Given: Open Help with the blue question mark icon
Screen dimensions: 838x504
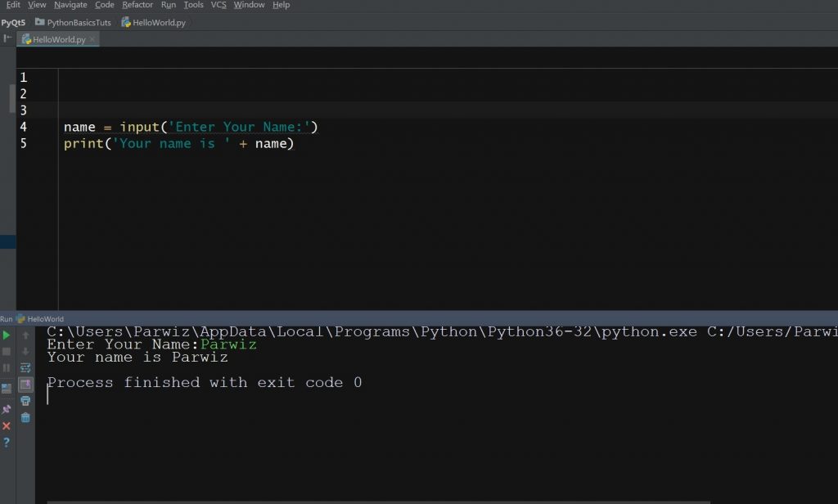Looking at the screenshot, I should (7, 443).
